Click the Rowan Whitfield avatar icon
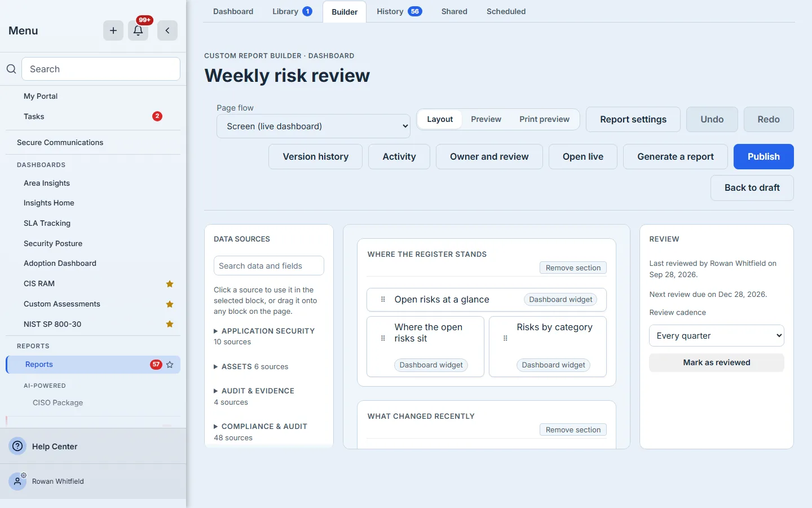The height and width of the screenshot is (508, 812). click(x=17, y=481)
